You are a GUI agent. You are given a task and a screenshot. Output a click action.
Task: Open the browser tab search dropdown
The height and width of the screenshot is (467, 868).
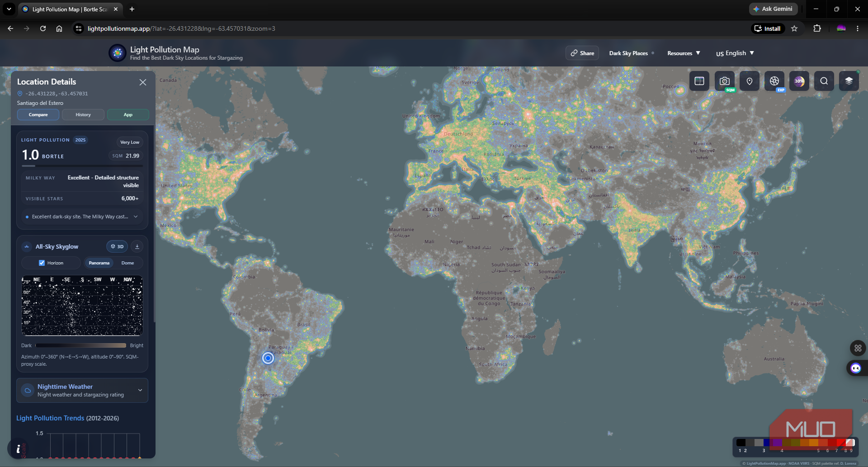pos(9,9)
